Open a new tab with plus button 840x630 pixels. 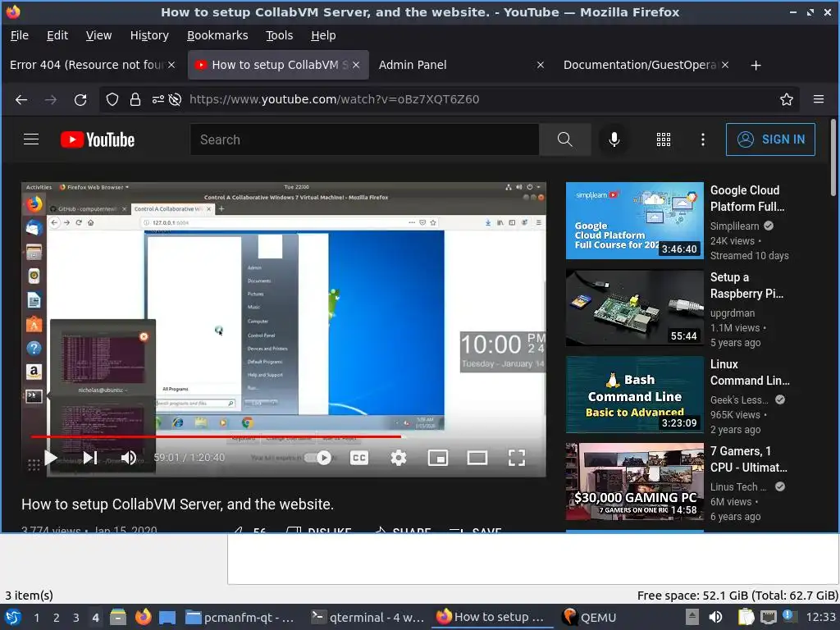[756, 66]
